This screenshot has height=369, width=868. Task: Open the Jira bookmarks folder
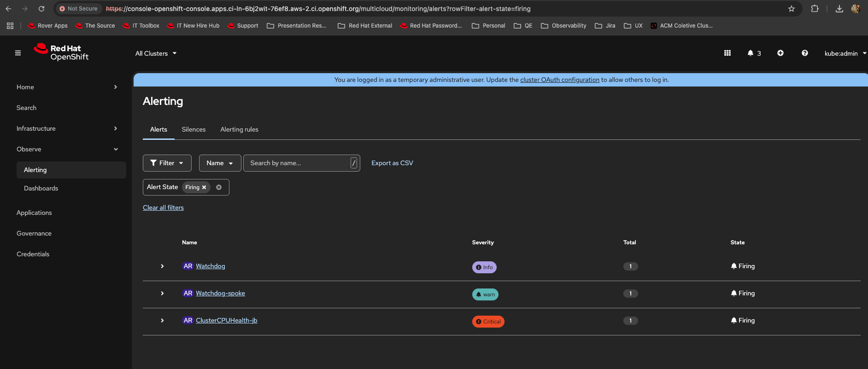pos(605,26)
